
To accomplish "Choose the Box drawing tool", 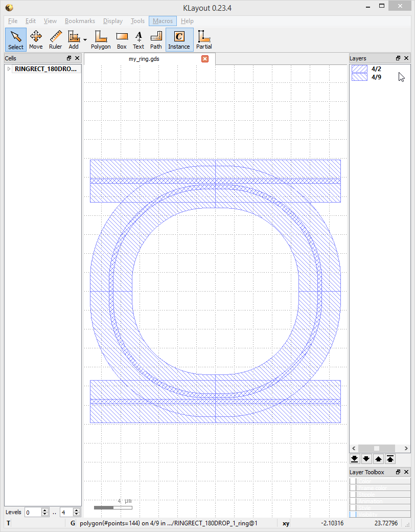I will (122, 40).
